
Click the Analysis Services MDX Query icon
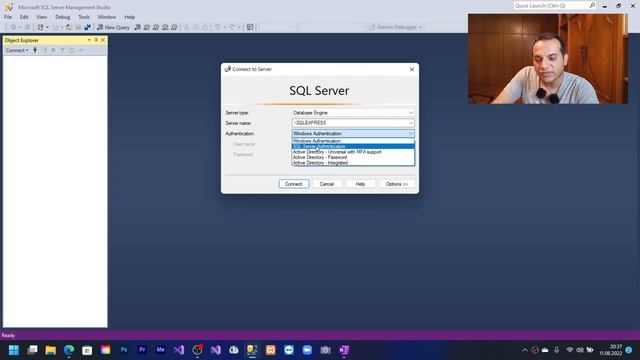tap(147, 27)
